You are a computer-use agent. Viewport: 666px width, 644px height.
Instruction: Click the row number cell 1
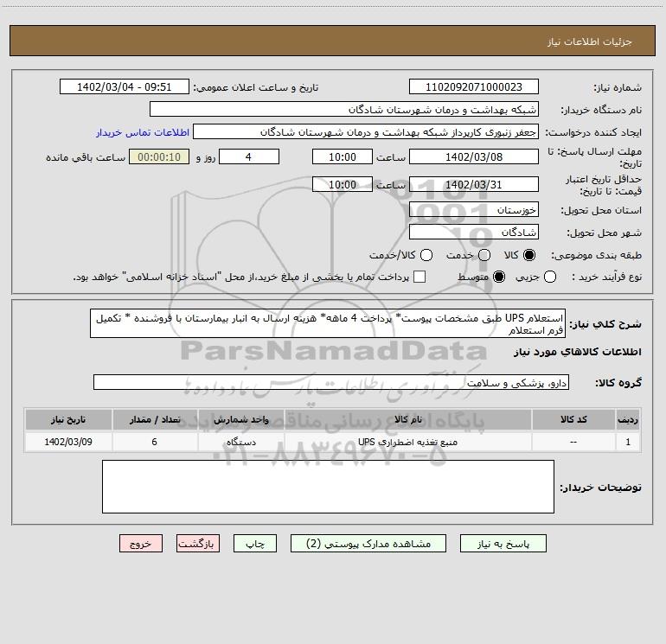(x=628, y=442)
